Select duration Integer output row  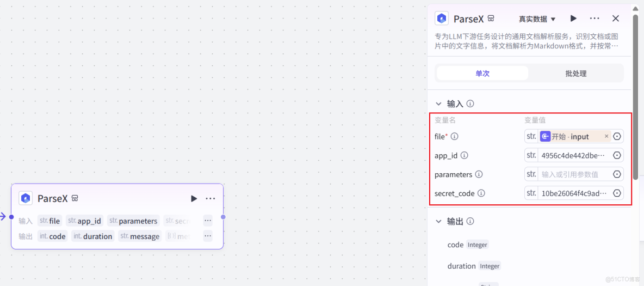tap(474, 266)
